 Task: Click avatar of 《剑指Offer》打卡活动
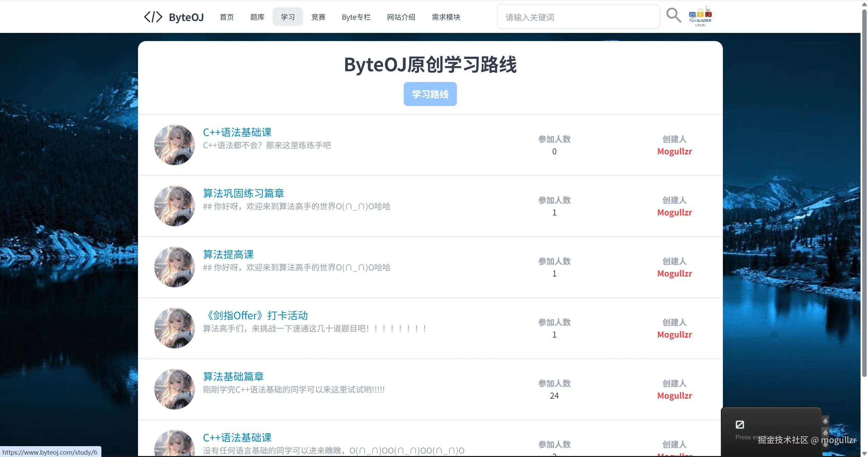pos(174,328)
